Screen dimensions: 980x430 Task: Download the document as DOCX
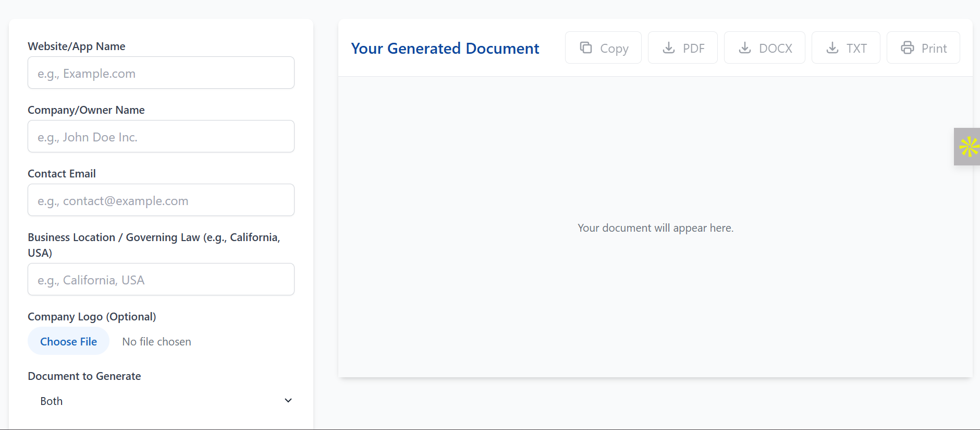click(765, 48)
